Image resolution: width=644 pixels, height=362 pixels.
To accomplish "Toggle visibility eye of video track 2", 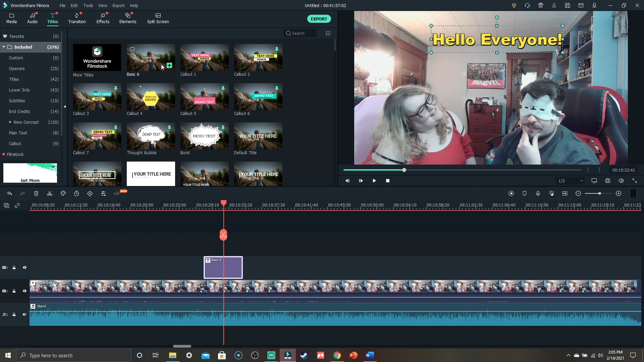I will [24, 267].
